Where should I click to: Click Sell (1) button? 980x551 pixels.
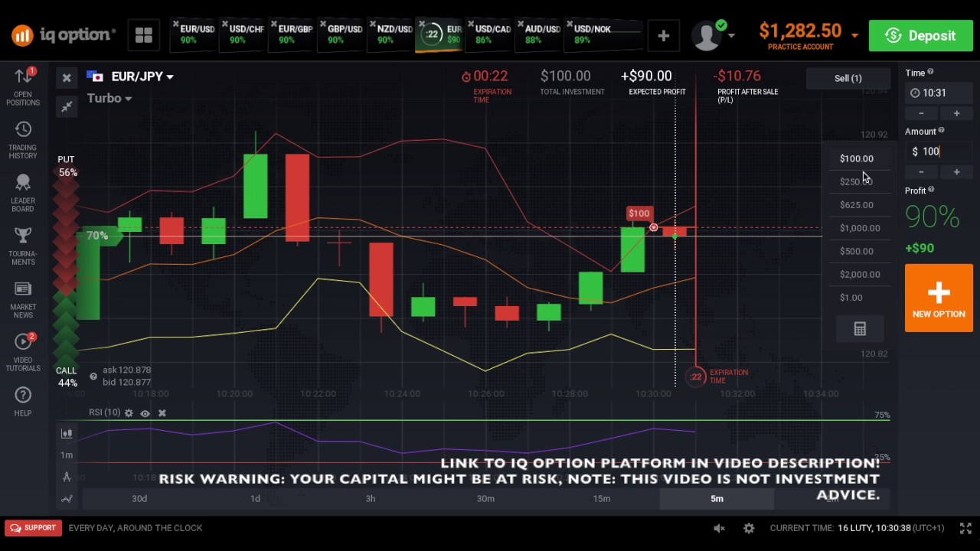pyautogui.click(x=848, y=78)
